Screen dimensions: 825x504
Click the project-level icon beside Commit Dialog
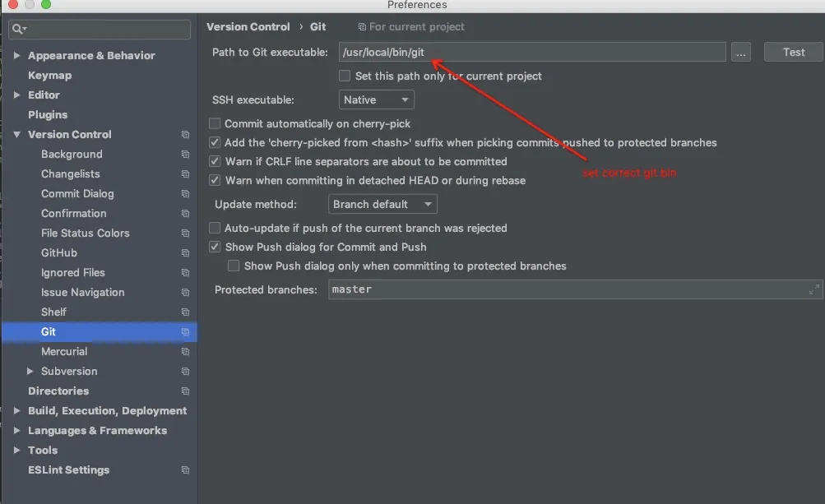tap(185, 193)
